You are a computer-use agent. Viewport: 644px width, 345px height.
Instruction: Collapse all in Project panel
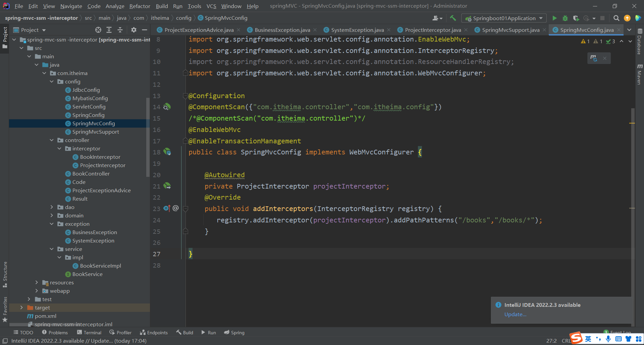click(120, 30)
